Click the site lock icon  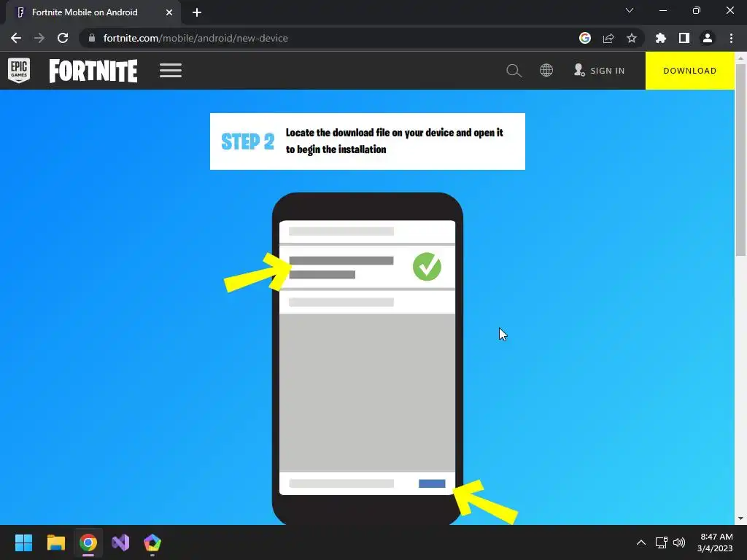coord(92,38)
